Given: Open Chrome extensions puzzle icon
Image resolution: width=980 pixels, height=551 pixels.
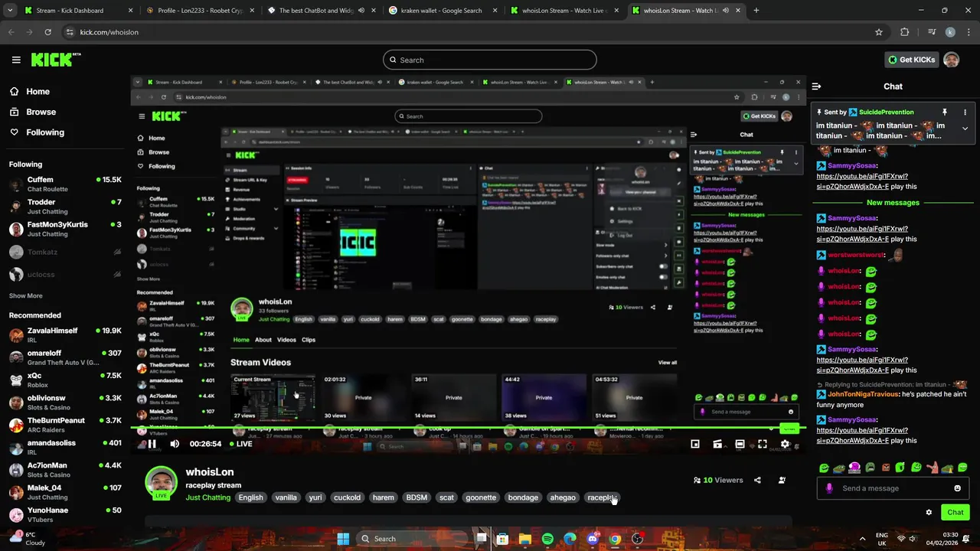Looking at the screenshot, I should [x=905, y=32].
